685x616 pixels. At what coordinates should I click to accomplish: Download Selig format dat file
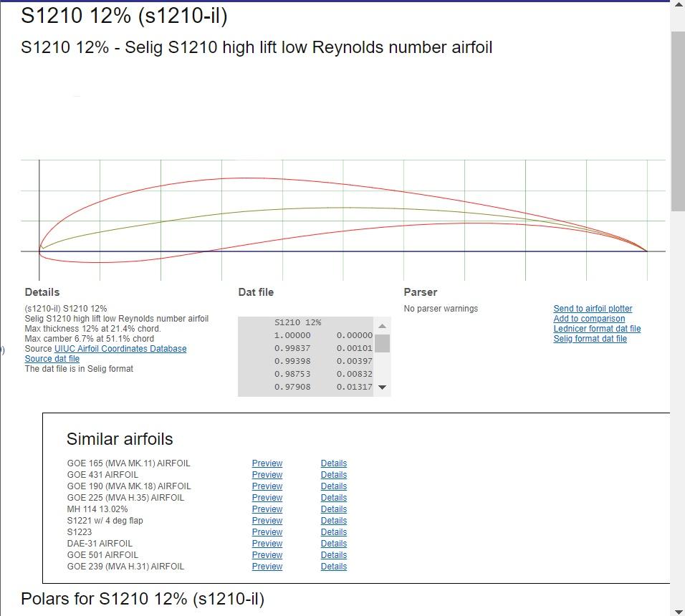[590, 339]
